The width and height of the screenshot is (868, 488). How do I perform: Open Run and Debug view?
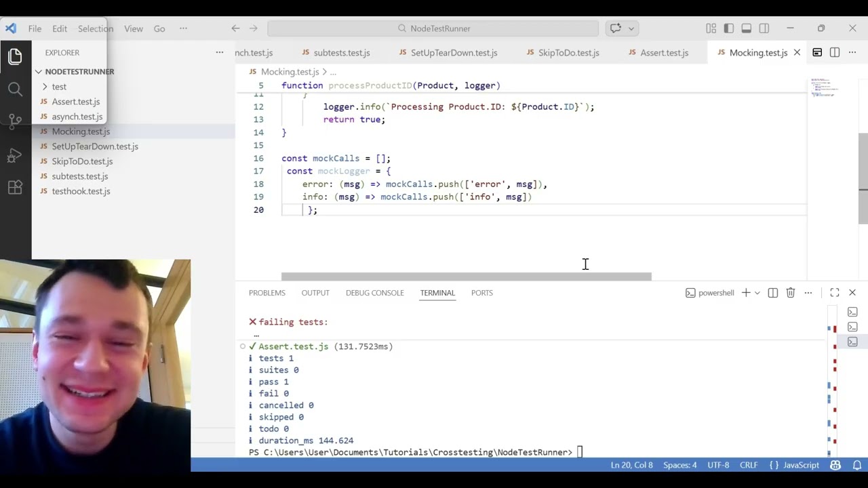point(15,155)
